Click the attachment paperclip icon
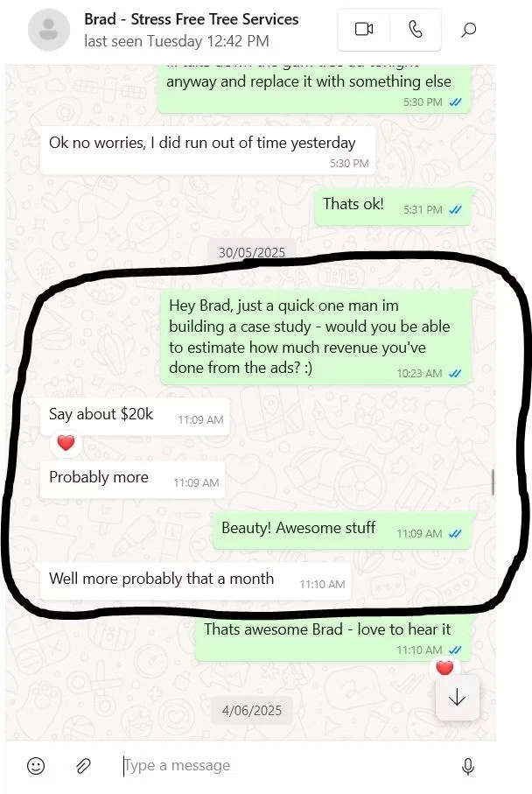 (83, 766)
